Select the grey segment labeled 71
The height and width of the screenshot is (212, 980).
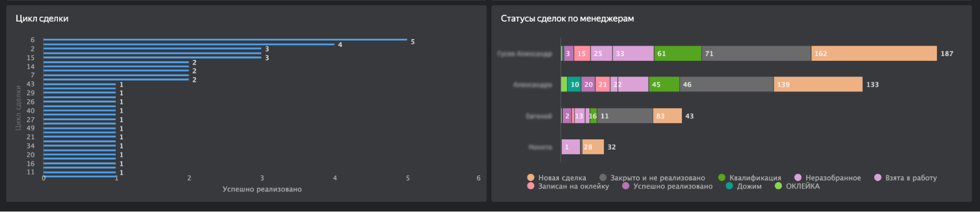tap(756, 53)
